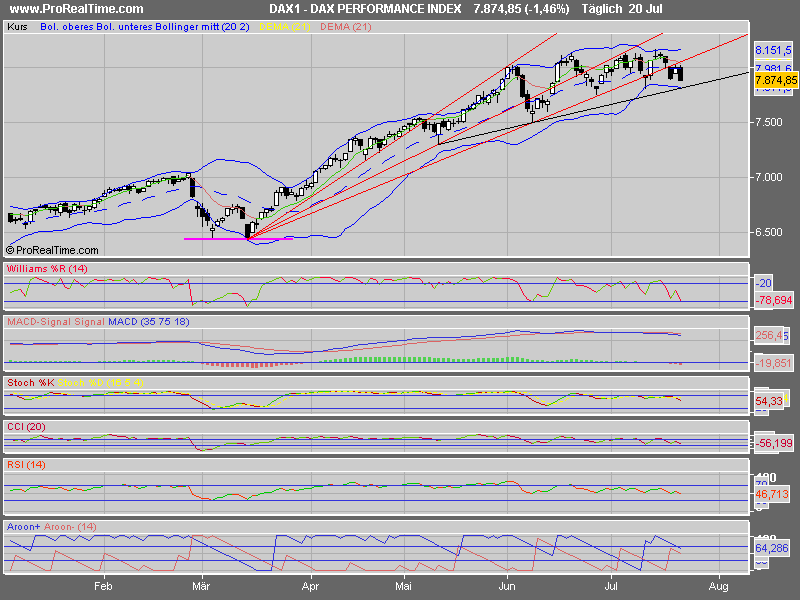Screen dimensions: 800x600
Task: Select the DAX1 - DAX PERFORMANCE INDEX title
Action: (x=365, y=9)
